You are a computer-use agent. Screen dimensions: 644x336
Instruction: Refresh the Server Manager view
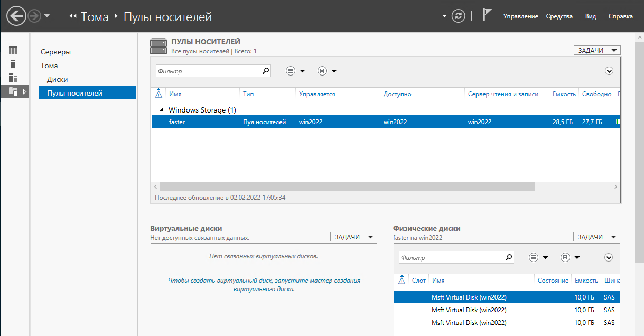click(458, 16)
